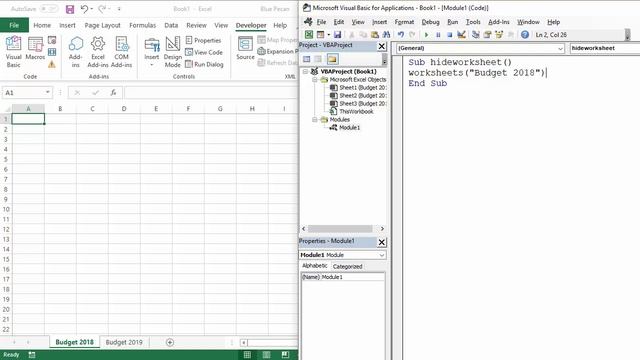The height and width of the screenshot is (360, 640).
Task: Select cell A1 in the worksheet
Action: (28, 119)
